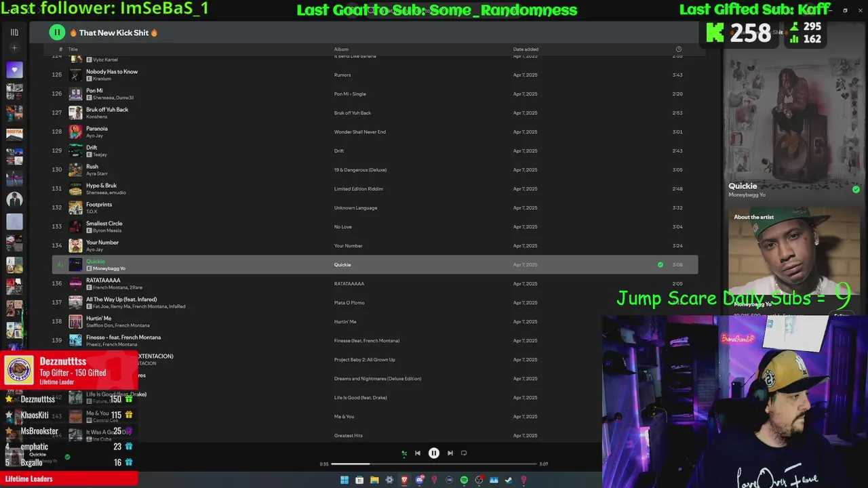Open Byron Messia artist link
The image size is (868, 488).
107,230
